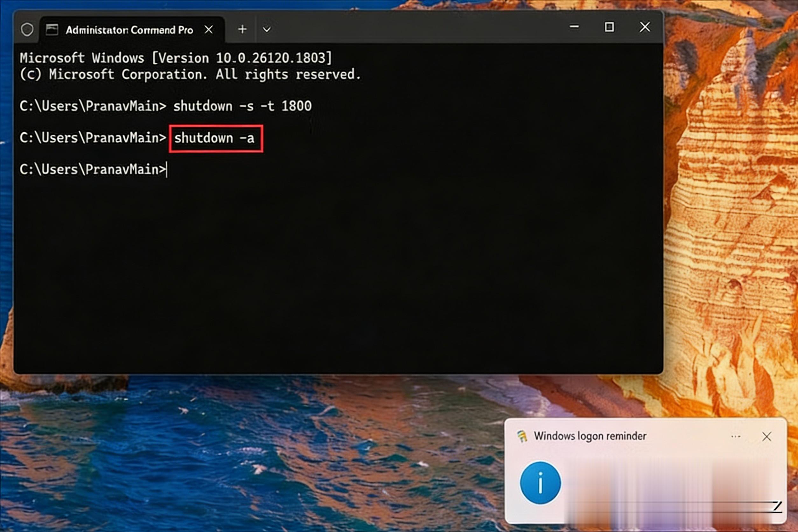The image size is (798, 532).
Task: Expand the new tab profile dropdown chevron
Action: (267, 30)
